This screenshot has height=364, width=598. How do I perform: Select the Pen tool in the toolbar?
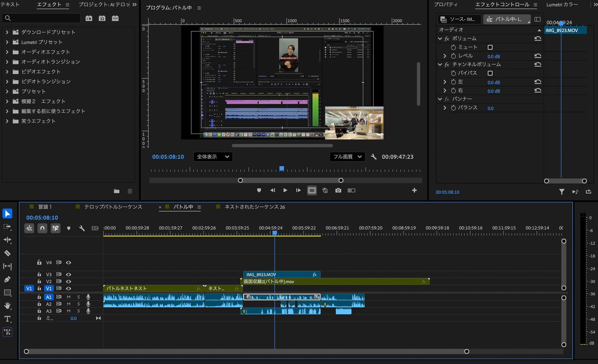pos(7,279)
